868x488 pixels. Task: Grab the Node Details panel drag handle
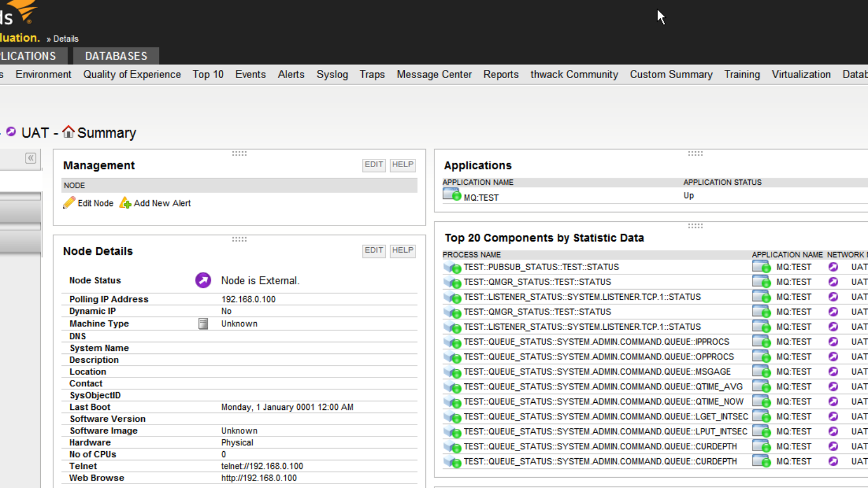coord(239,239)
